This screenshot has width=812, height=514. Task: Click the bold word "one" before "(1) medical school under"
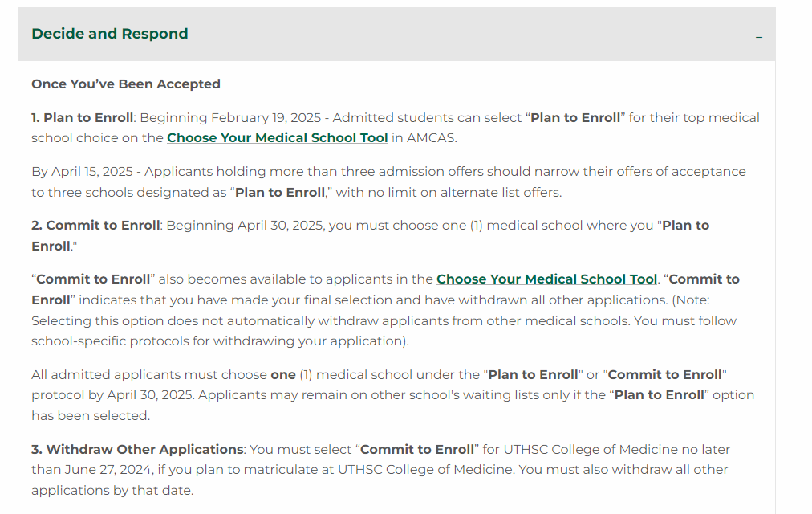pos(283,375)
